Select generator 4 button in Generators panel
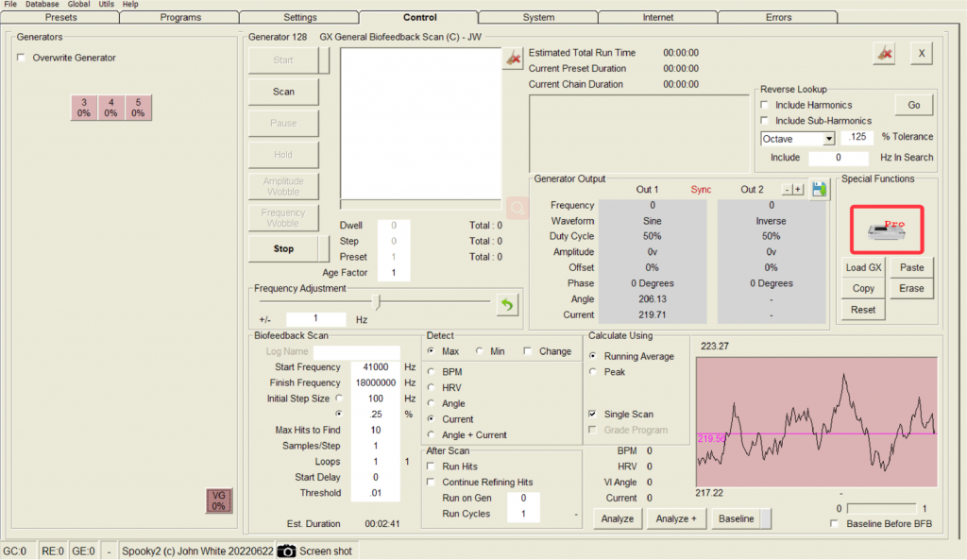Image resolution: width=967 pixels, height=560 pixels. 110,108
